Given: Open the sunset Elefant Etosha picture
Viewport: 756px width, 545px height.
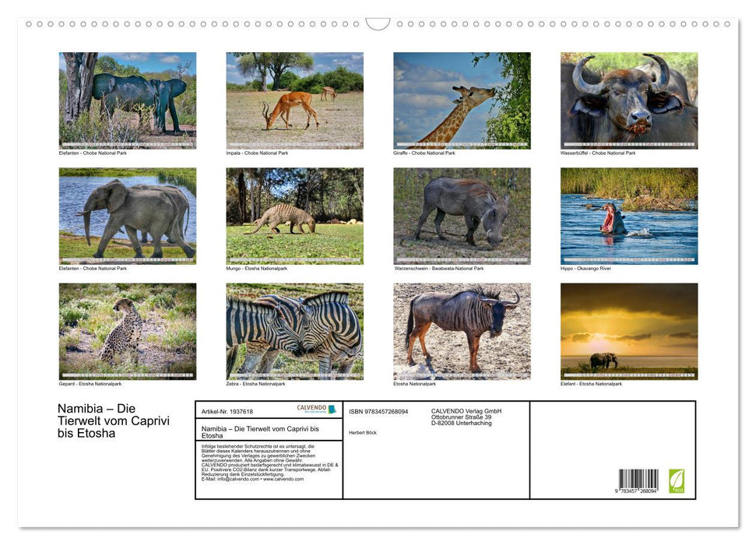Looking at the screenshot, I should 629,330.
